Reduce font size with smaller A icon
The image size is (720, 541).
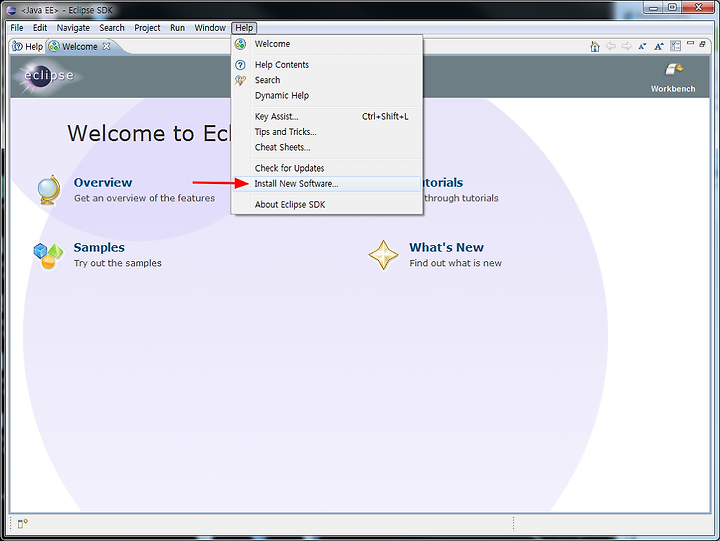tap(642, 46)
